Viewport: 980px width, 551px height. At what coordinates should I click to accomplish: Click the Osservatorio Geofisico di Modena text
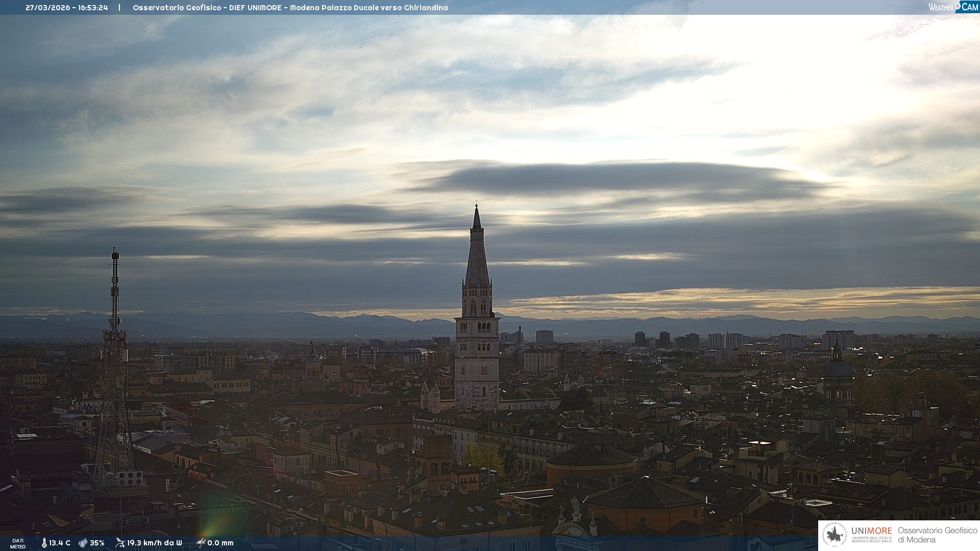(x=937, y=535)
